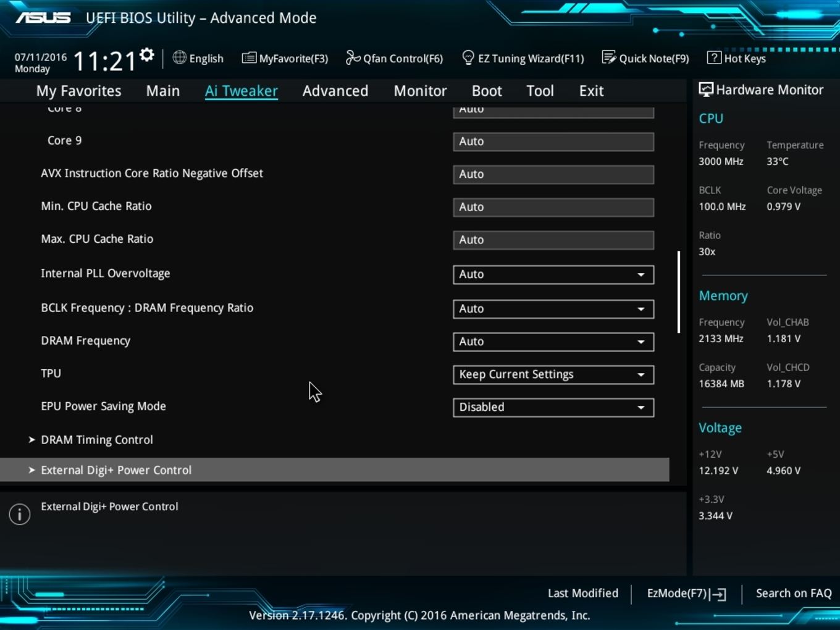
Task: Click Search on FAQ
Action: pyautogui.click(x=794, y=593)
